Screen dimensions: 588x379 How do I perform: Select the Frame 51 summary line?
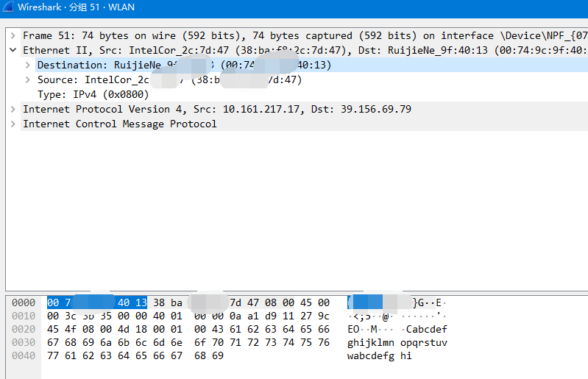tap(305, 35)
